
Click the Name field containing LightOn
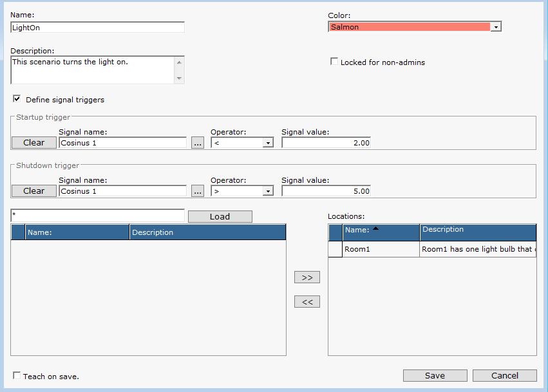(x=97, y=28)
